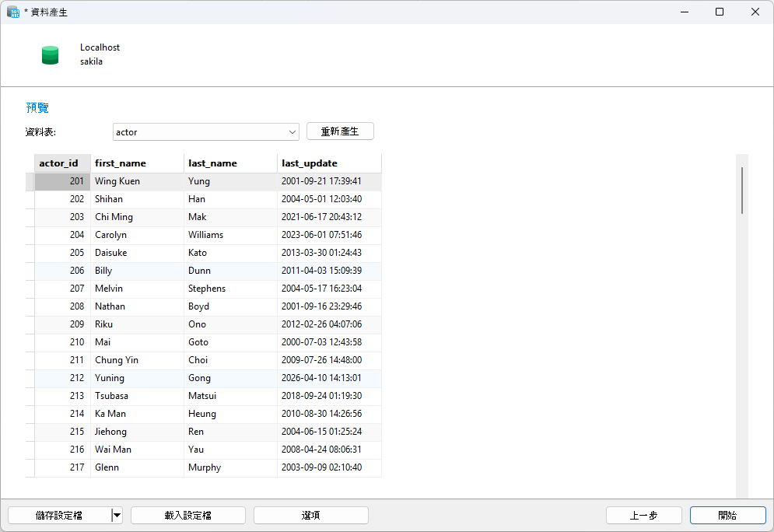This screenshot has width=774, height=532.
Task: Select the last_update column header
Action: click(x=329, y=163)
